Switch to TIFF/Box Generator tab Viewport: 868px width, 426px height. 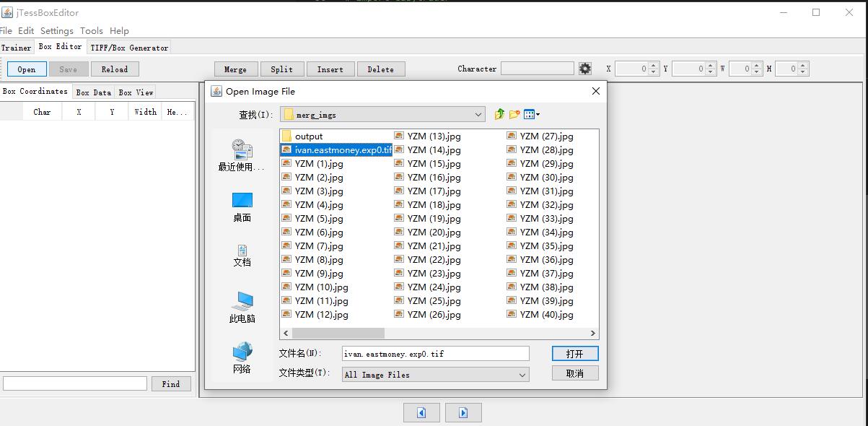[129, 48]
